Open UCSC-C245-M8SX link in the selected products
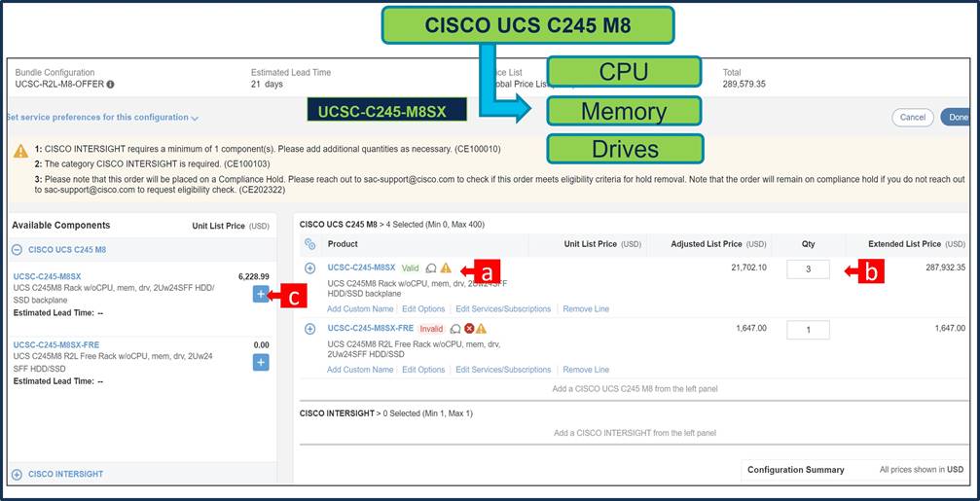The width and height of the screenshot is (980, 501). point(361,268)
